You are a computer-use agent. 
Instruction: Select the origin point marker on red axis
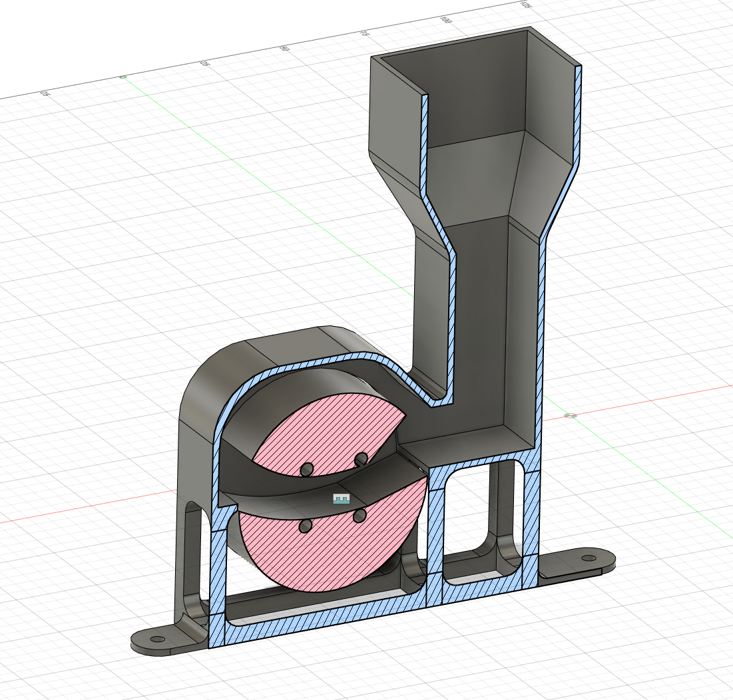pos(571,415)
